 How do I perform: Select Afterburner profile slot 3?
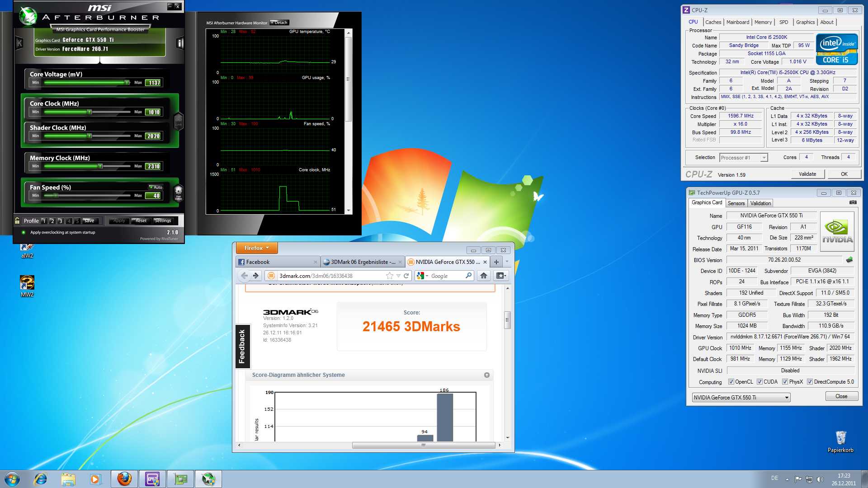click(x=61, y=221)
